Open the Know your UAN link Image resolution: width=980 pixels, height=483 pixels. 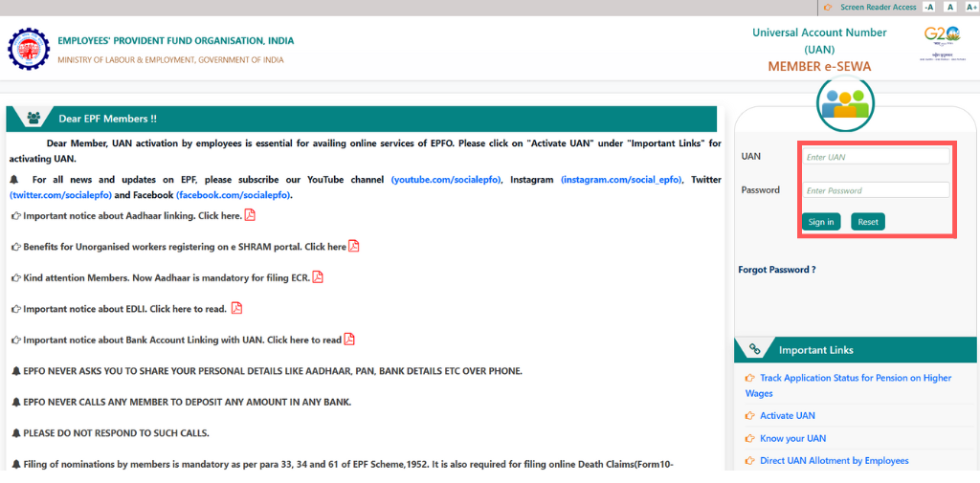[792, 439]
